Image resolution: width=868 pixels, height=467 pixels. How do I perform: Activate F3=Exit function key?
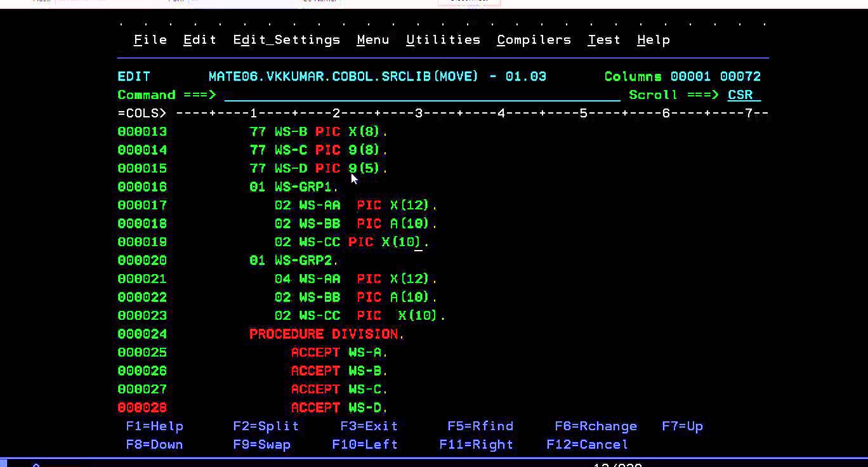pos(369,426)
